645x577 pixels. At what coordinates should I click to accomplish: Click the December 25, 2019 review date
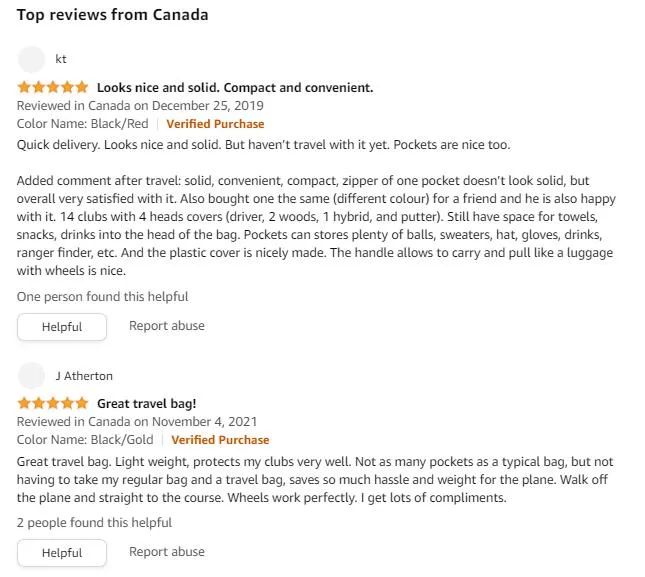click(208, 106)
